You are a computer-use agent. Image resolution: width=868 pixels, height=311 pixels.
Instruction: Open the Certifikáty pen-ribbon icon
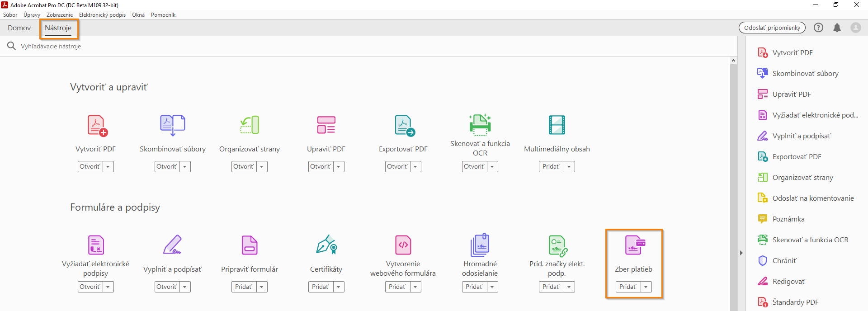[326, 245]
